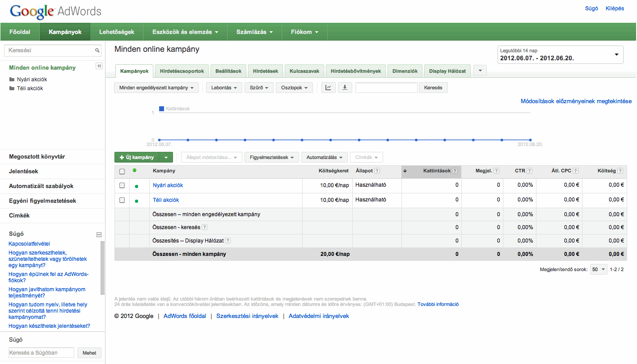Click help icon beside Összesen - keresés
Viewport: 637px width, 364px height.
(204, 227)
